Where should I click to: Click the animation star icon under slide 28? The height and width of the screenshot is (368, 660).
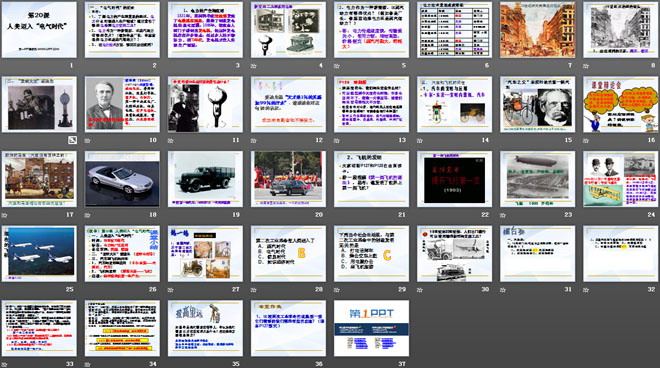pyautogui.click(x=253, y=290)
